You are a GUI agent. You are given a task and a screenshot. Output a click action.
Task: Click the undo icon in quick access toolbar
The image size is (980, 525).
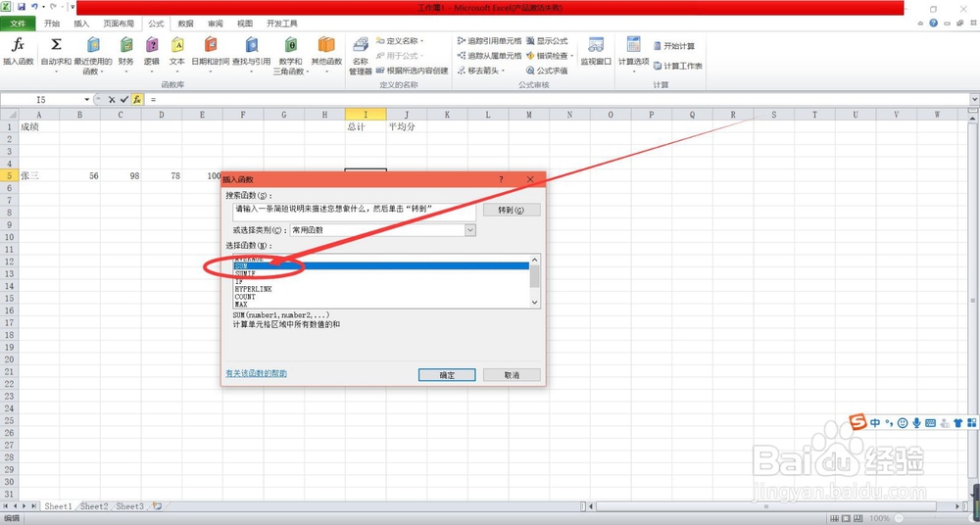34,7
